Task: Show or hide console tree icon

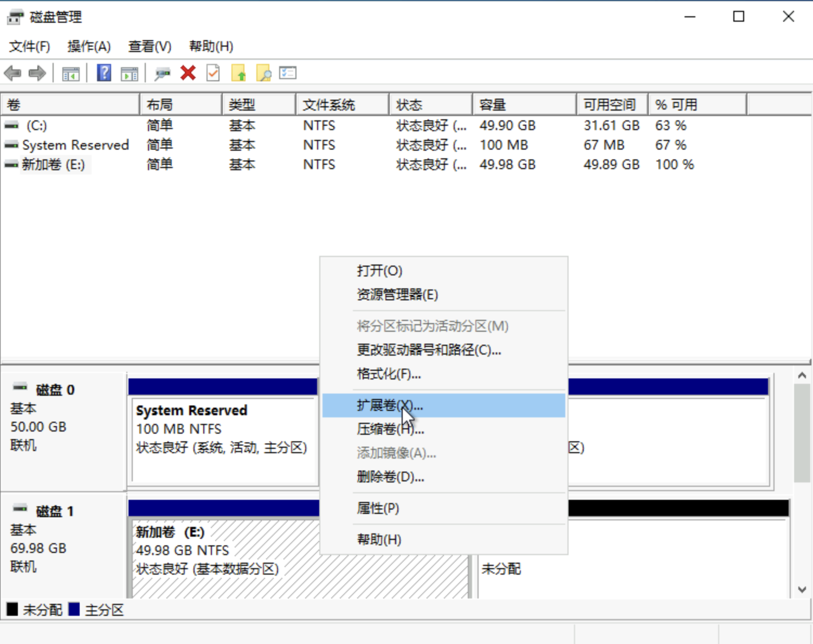Action: pos(70,73)
